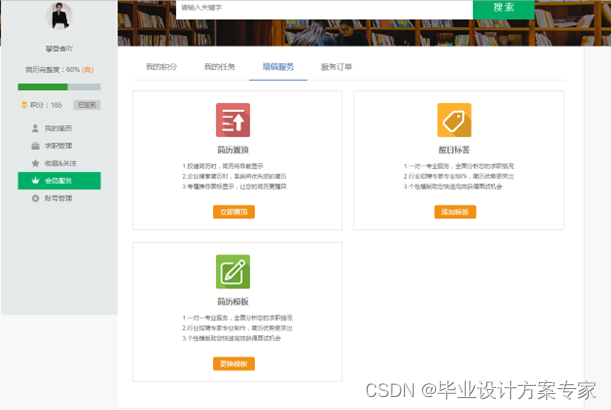Image resolution: width=611 pixels, height=410 pixels.
Task: Click the 醒目标签 card title
Action: [x=454, y=150]
